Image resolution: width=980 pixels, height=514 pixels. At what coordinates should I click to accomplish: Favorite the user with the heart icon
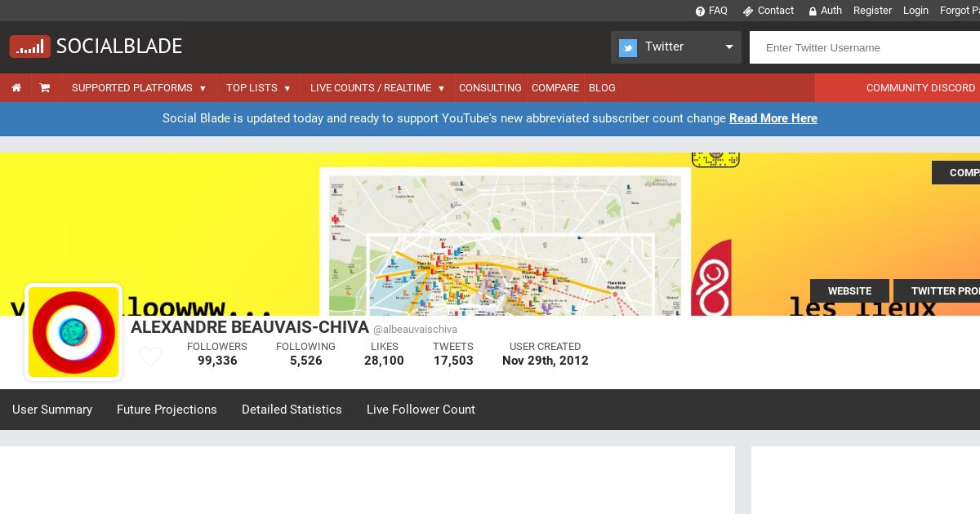click(150, 357)
